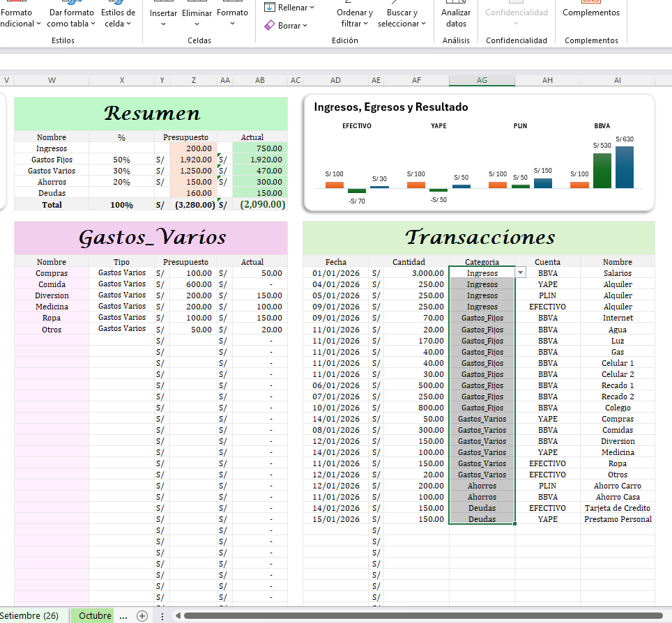Select the 600.00 Comida budget cell

coord(193,284)
